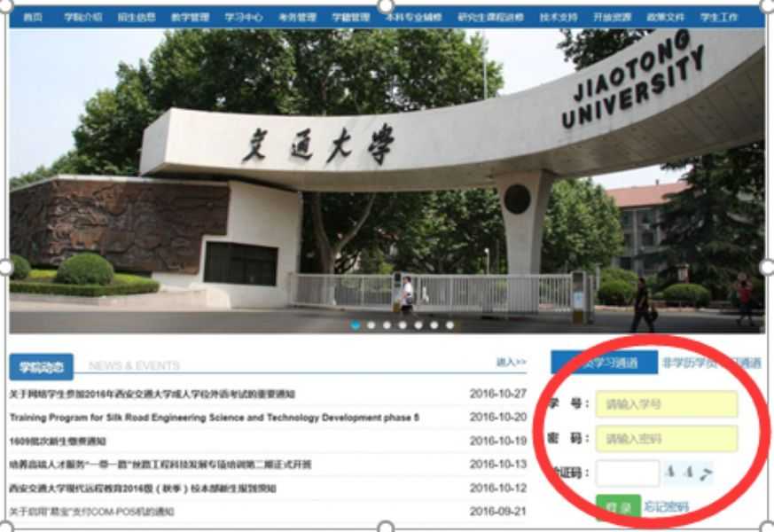The height and width of the screenshot is (532, 774).
Task: Open 学习中心 from the top navigation
Action: 244,17
